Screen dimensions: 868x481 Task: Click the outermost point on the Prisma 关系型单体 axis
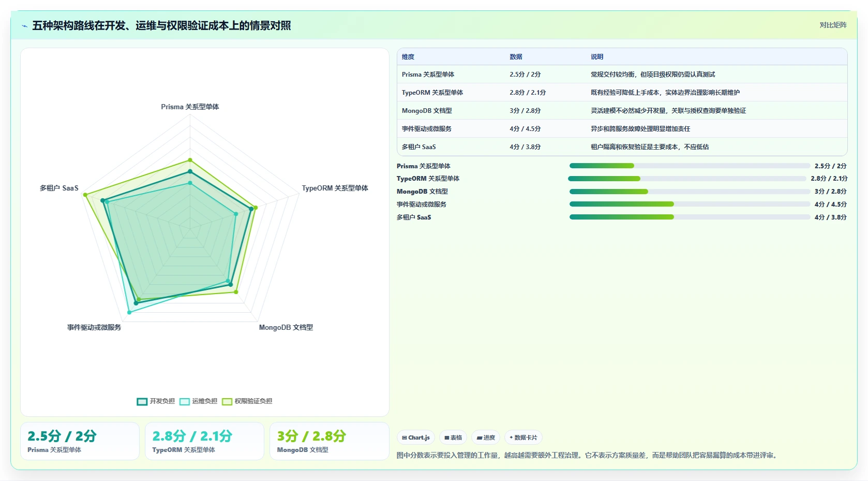[190, 160]
